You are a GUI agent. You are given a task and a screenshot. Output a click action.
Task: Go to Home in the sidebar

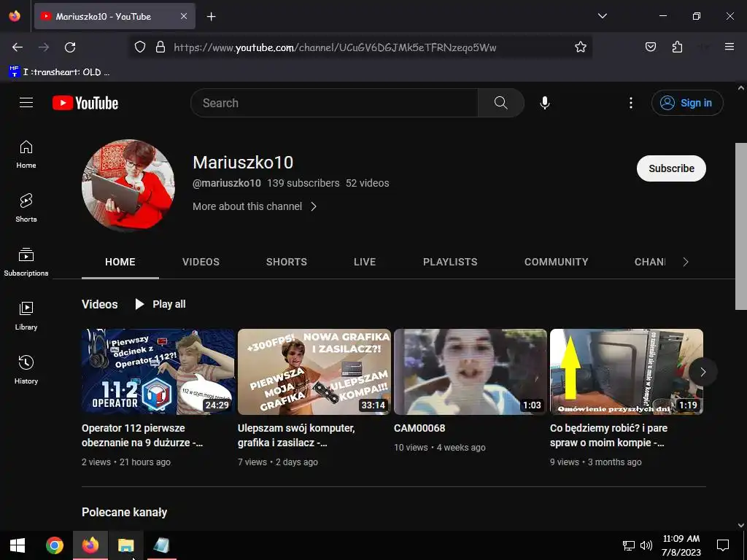click(x=26, y=155)
